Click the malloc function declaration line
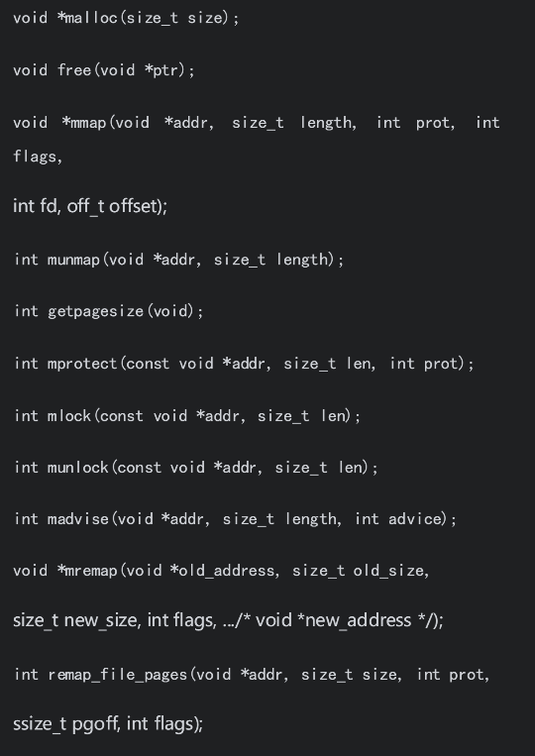 pos(126,18)
